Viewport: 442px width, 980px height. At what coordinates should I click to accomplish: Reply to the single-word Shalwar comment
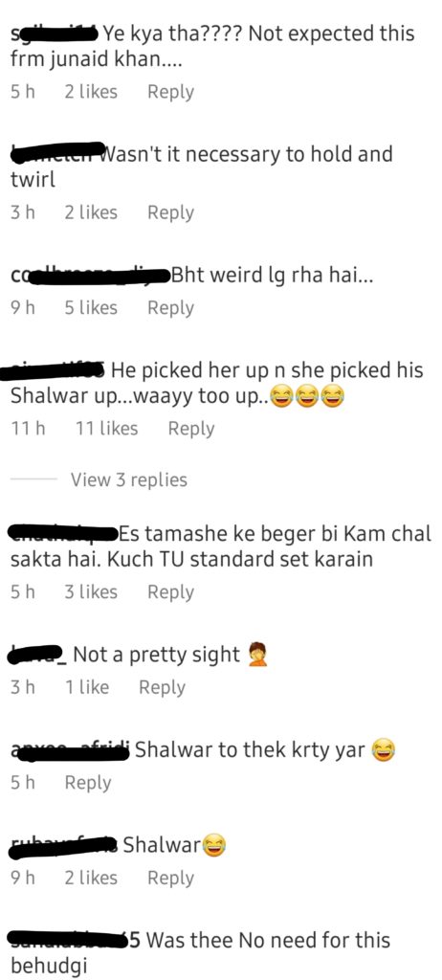tap(170, 879)
